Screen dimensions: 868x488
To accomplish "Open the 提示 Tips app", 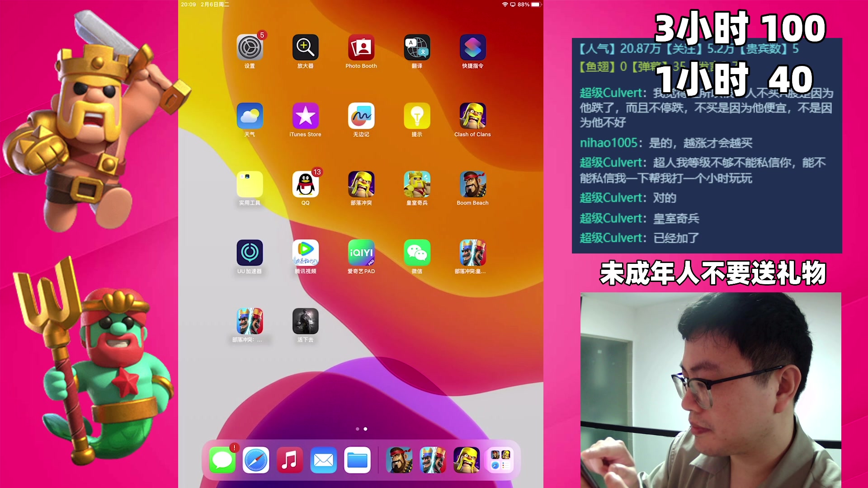I will pos(417,116).
